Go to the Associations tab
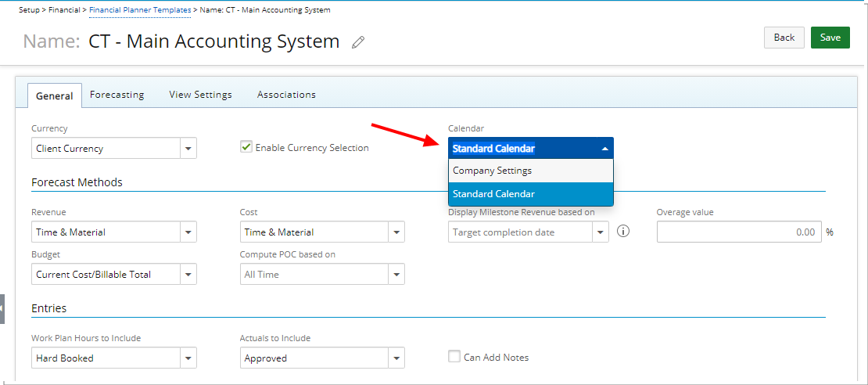Viewport: 868px width, 385px height. click(x=286, y=95)
